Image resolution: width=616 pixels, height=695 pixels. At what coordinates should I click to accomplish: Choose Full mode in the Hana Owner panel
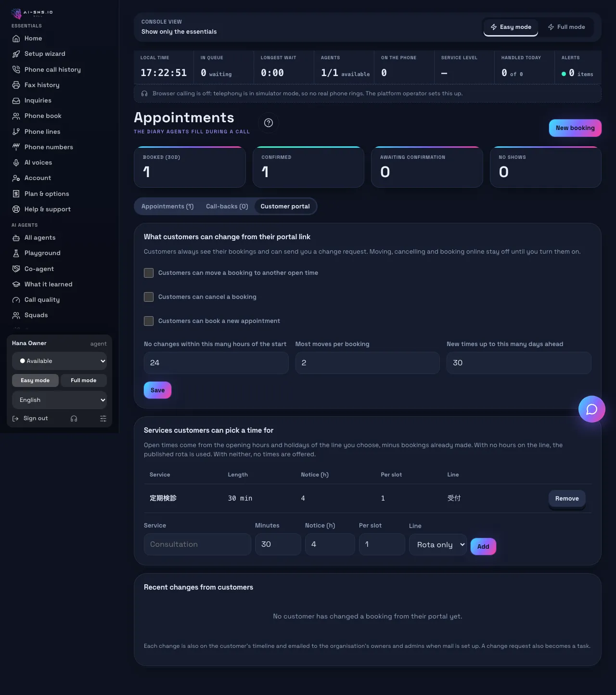click(83, 380)
